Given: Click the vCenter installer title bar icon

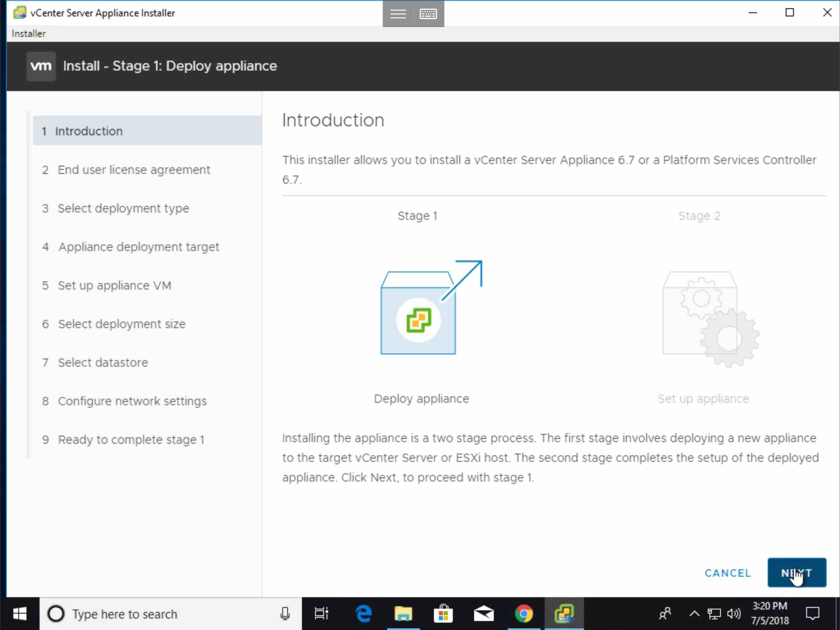Looking at the screenshot, I should pos(20,13).
